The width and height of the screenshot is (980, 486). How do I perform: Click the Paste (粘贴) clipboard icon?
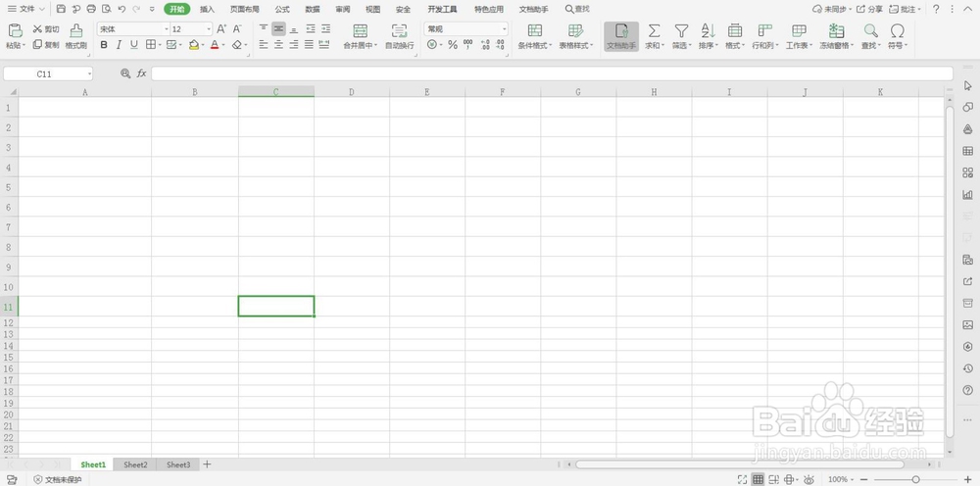(x=16, y=30)
